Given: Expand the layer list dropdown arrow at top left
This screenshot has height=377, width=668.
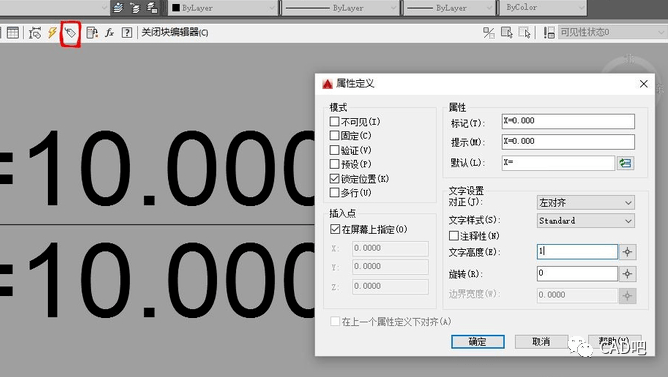Looking at the screenshot, I should pos(104,8).
